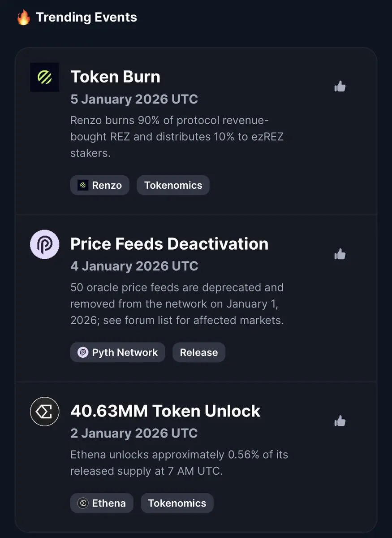Open the Renzo project tag
Image resolution: width=392 pixels, height=538 pixels.
click(x=100, y=185)
